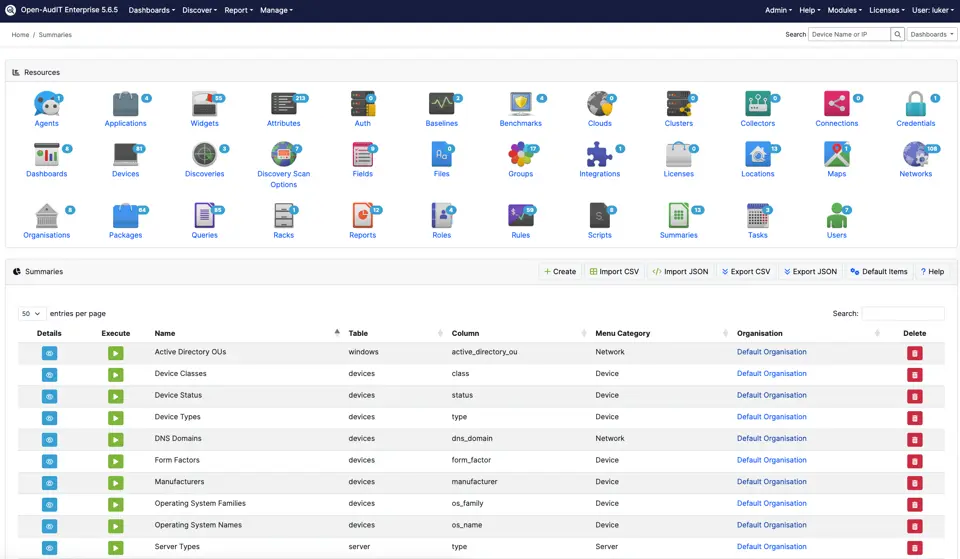Open the Auth resource icon
The image size is (960, 559).
click(362, 103)
